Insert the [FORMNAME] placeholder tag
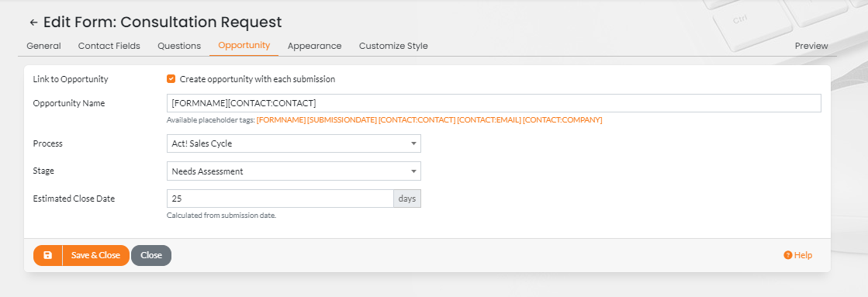868x297 pixels. tap(281, 120)
